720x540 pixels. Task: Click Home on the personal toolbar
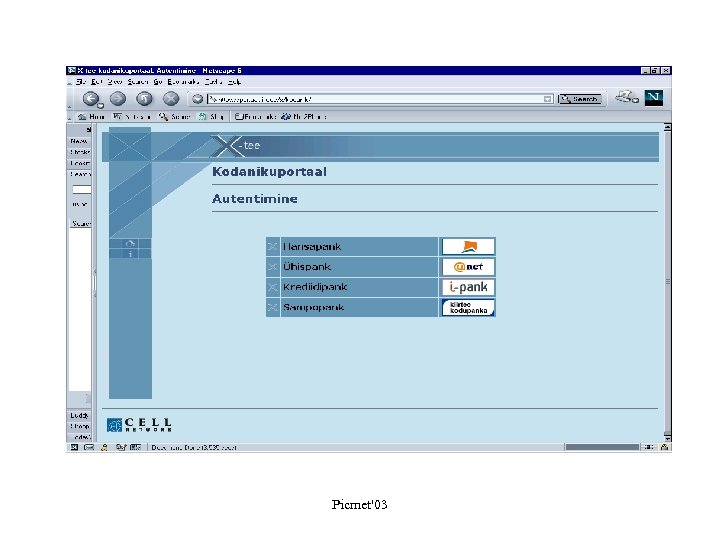tap(91, 117)
